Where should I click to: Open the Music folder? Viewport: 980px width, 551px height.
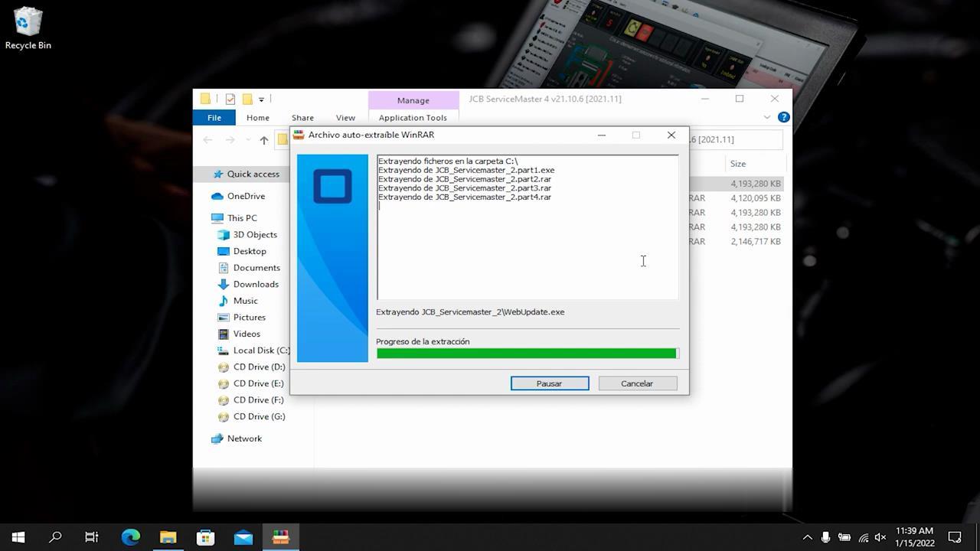point(245,301)
